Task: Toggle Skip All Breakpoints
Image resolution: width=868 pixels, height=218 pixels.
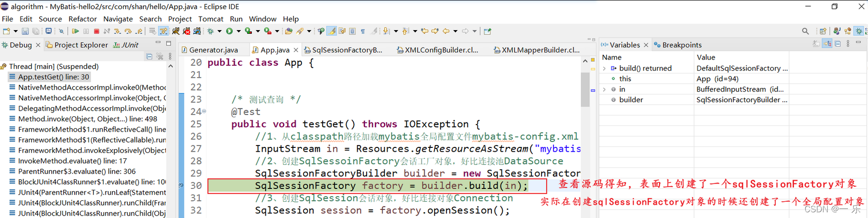Action: tap(61, 31)
